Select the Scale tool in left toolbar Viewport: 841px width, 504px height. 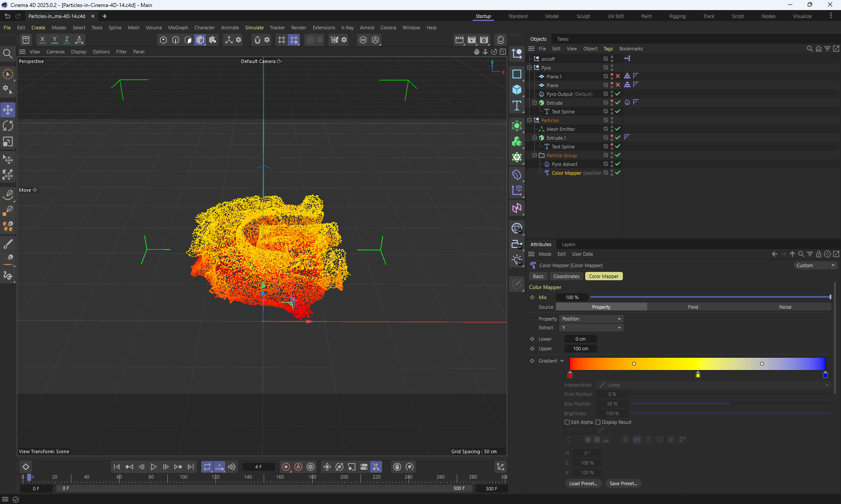[x=8, y=142]
